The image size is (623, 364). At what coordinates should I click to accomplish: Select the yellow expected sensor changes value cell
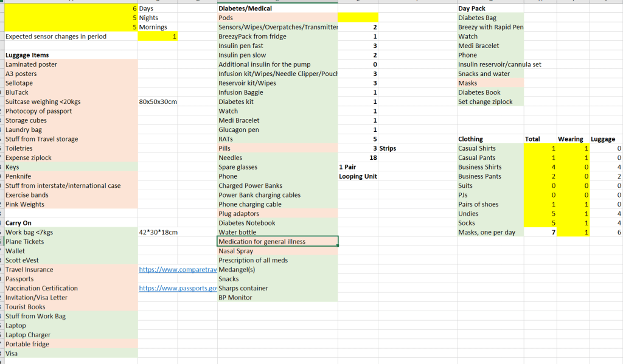[158, 36]
